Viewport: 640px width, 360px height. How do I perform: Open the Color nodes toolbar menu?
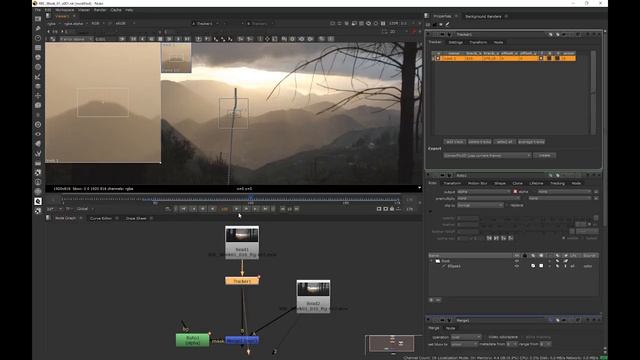pyautogui.click(x=38, y=58)
